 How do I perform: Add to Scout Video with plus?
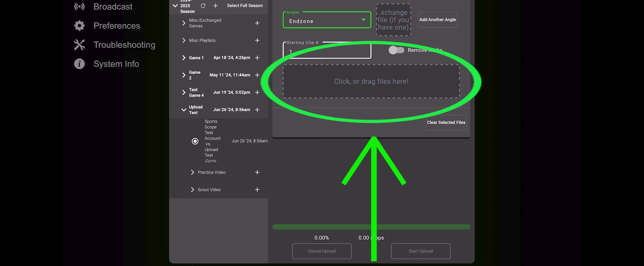(257, 190)
